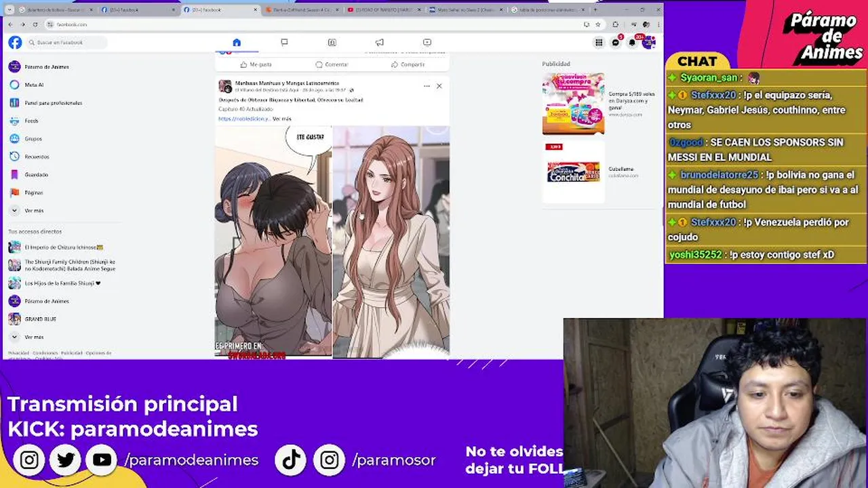Open the notifications bell

click(x=632, y=43)
